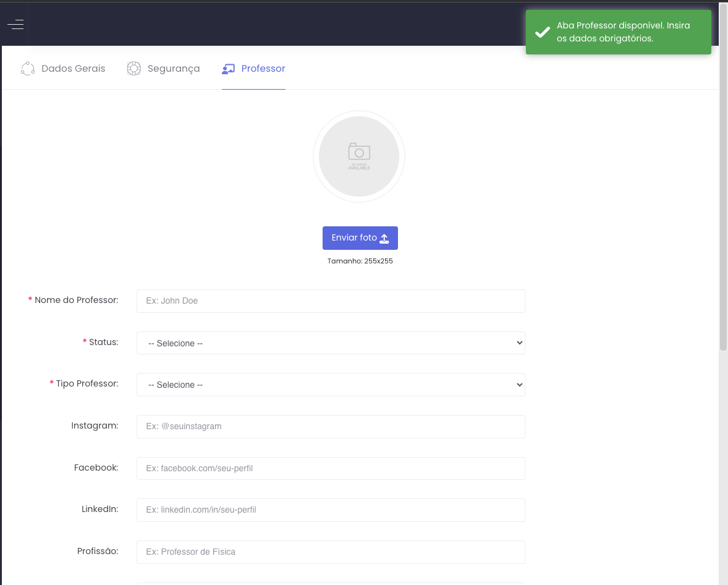The height and width of the screenshot is (585, 728).
Task: Click into the Instagram text field
Action: click(x=331, y=427)
